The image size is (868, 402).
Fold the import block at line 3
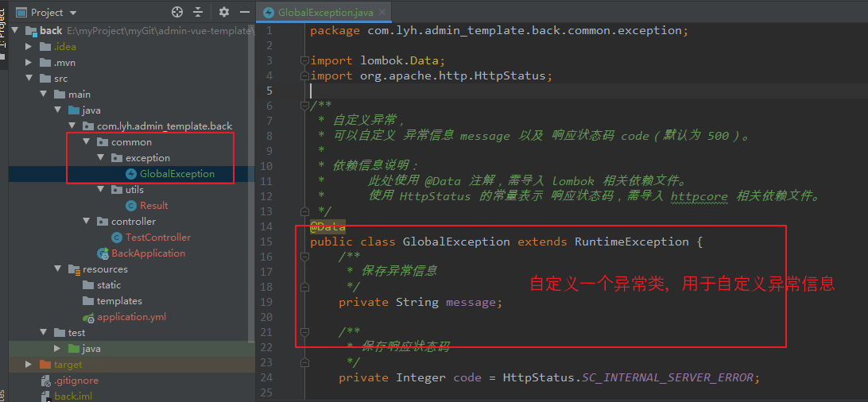pyautogui.click(x=304, y=60)
